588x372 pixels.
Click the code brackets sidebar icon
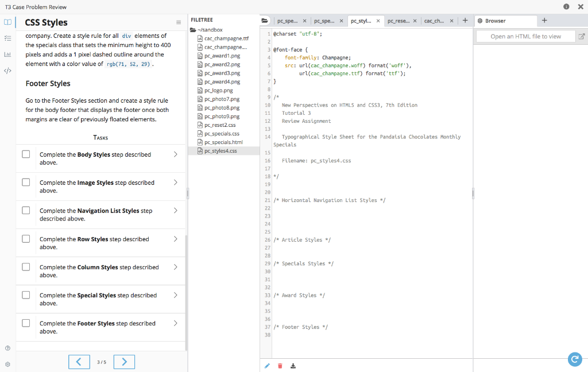[7, 71]
